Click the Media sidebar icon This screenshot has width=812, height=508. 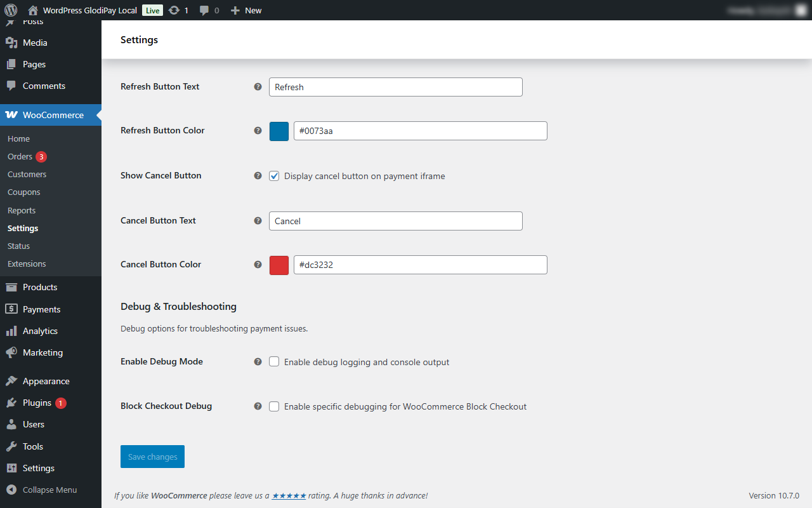[x=11, y=43]
